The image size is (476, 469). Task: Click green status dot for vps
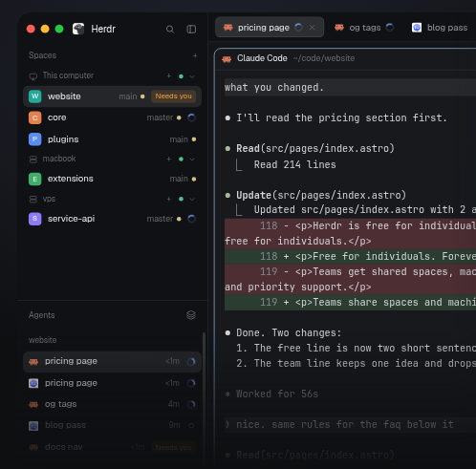[x=181, y=199]
